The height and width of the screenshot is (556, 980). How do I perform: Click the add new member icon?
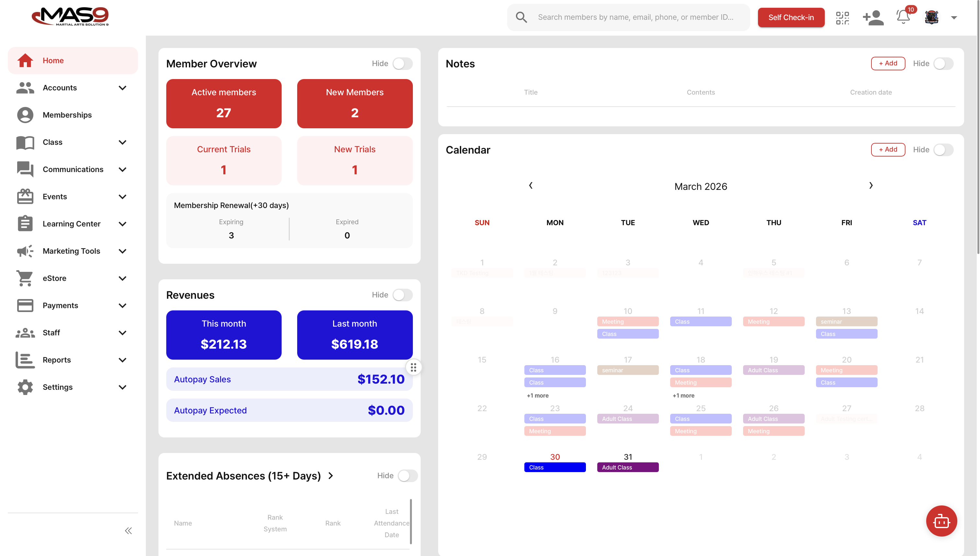[873, 17]
